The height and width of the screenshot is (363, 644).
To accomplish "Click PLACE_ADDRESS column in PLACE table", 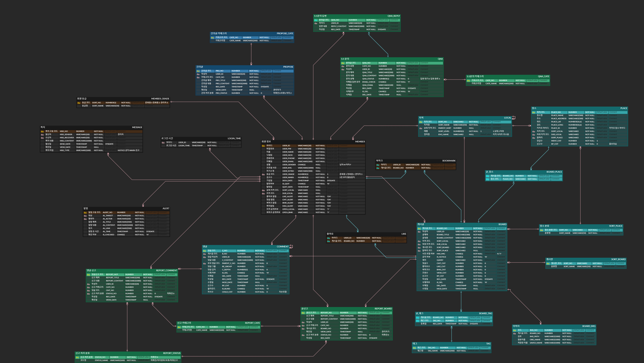I will click(559, 119).
